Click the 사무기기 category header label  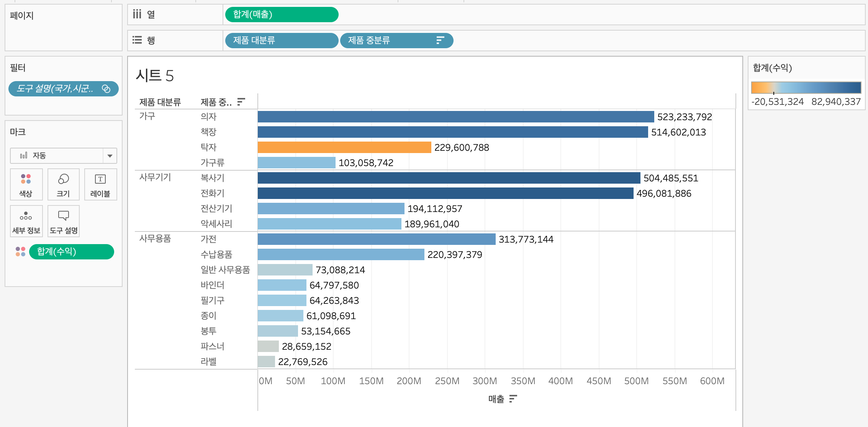point(155,178)
